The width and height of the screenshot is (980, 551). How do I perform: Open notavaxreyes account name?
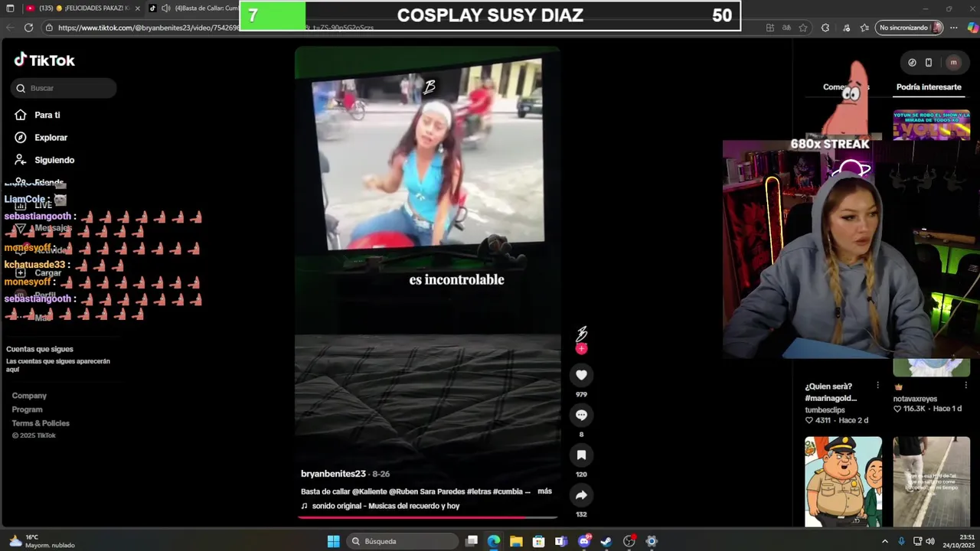pyautogui.click(x=915, y=399)
